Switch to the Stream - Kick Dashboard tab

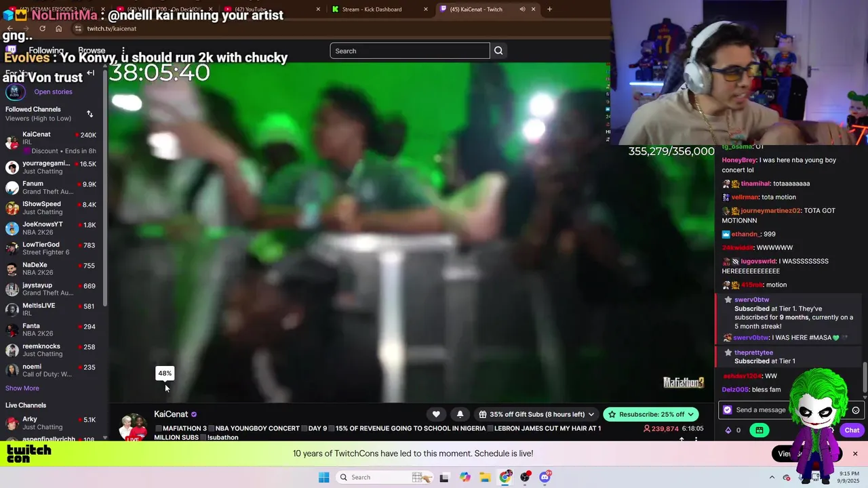pos(380,9)
